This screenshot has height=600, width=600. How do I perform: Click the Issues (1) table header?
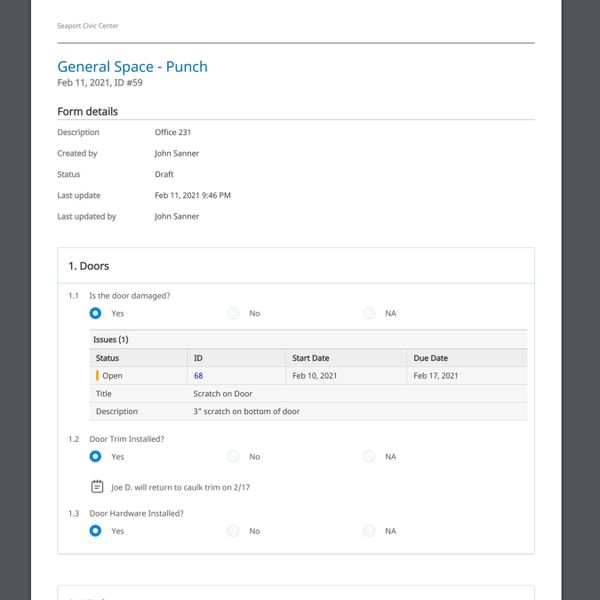click(x=111, y=340)
